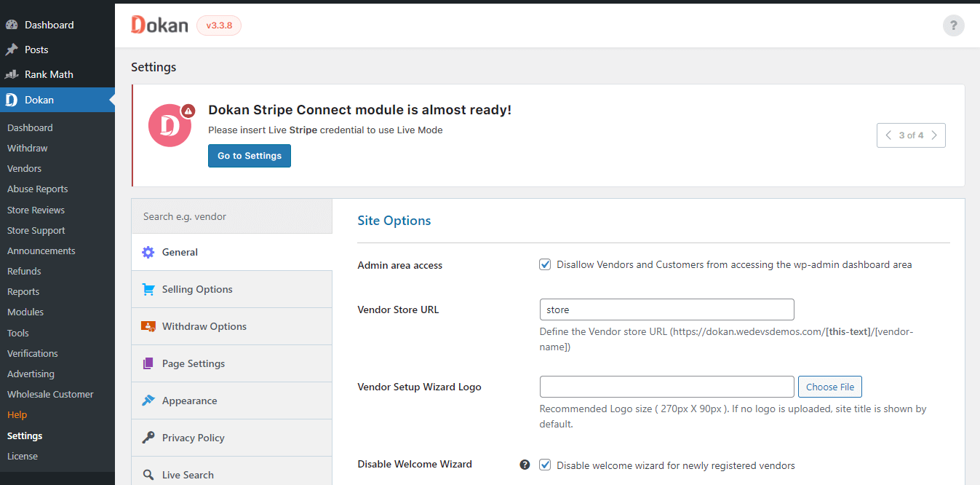Click the Dokan D icon in sidebar
This screenshot has width=980, height=485.
[x=12, y=100]
